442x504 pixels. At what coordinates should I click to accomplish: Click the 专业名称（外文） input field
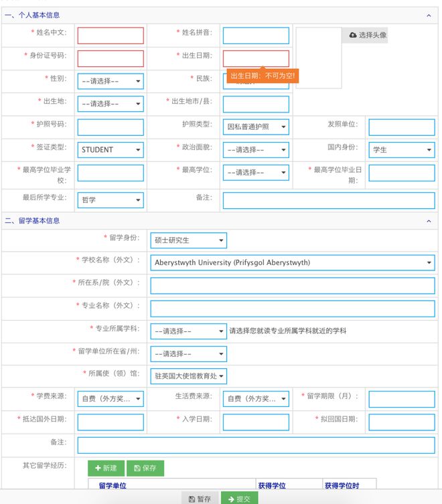(293, 309)
